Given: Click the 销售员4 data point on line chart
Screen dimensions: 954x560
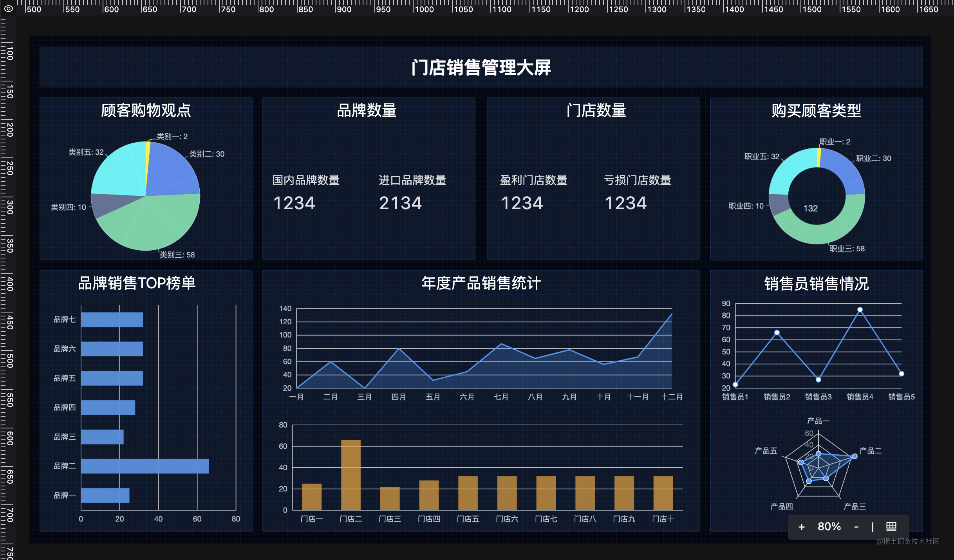Looking at the screenshot, I should pyautogui.click(x=860, y=310).
